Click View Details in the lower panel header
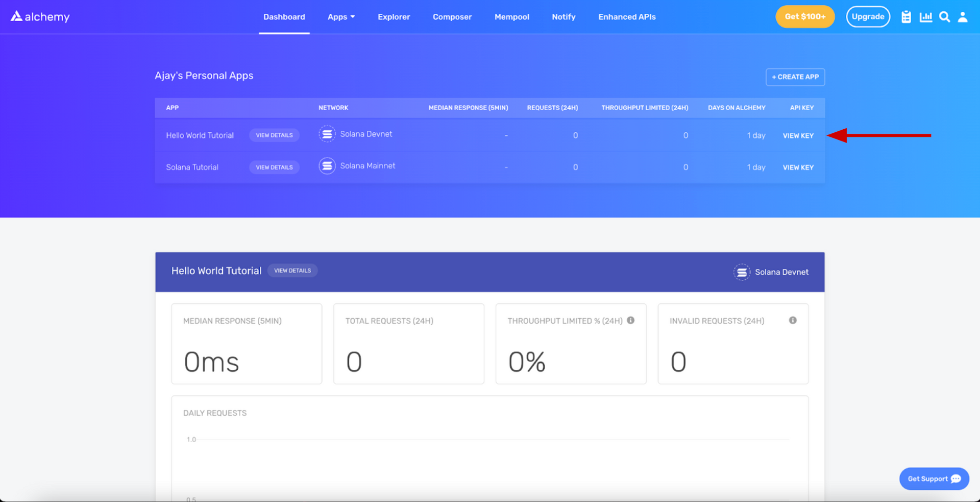Image resolution: width=980 pixels, height=502 pixels. (x=292, y=271)
